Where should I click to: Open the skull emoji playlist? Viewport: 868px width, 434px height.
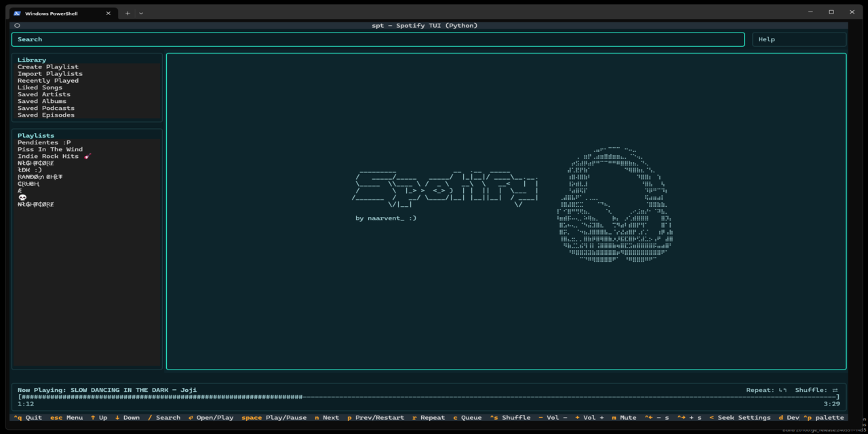22,197
